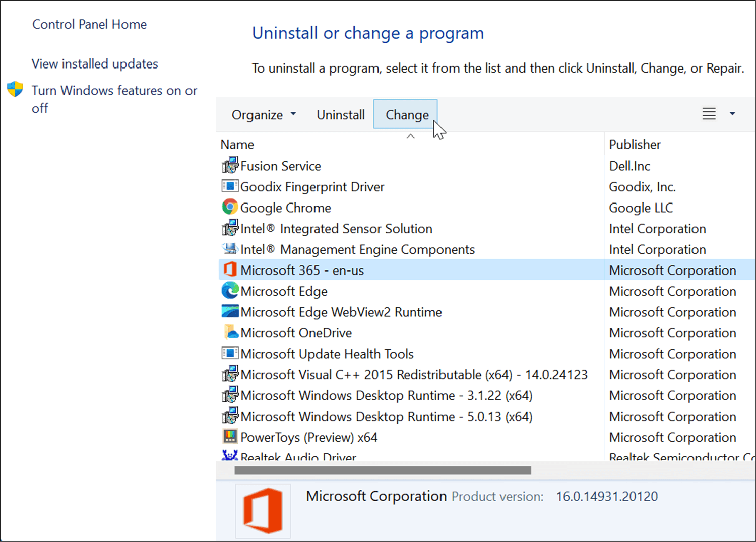This screenshot has height=542, width=756.
Task: Click the Google Chrome program icon
Action: tap(230, 207)
